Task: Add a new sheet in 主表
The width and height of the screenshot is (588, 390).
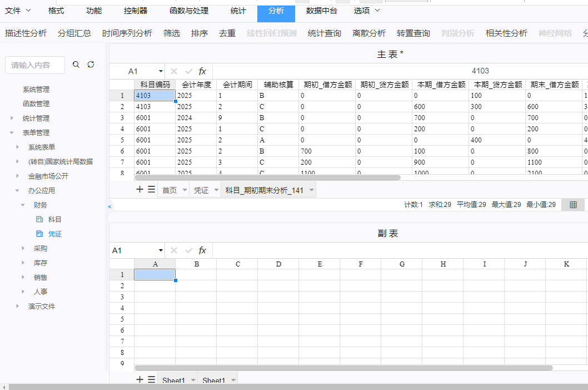Action: coord(140,190)
